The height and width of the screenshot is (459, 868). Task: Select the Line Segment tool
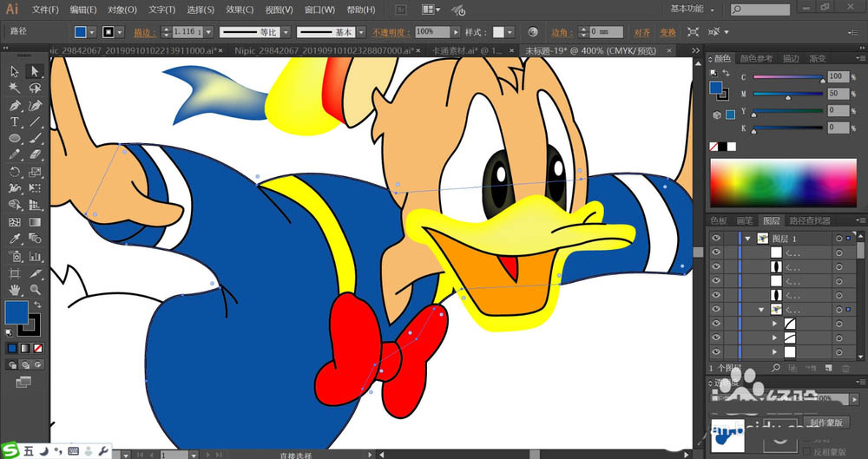(35, 121)
